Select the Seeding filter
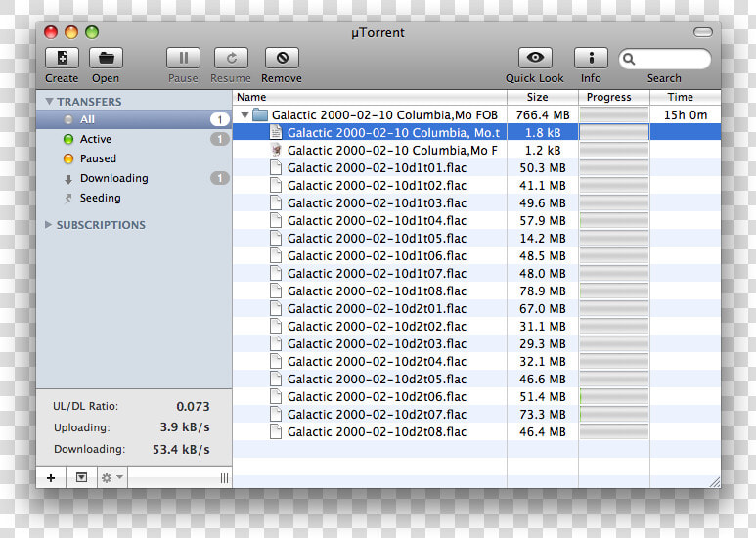 (x=134, y=199)
